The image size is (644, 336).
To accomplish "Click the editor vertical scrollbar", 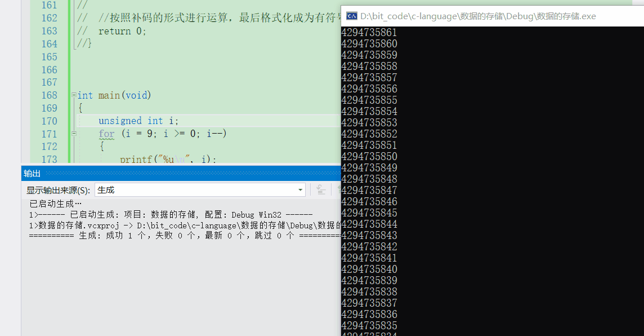I will pos(337,85).
